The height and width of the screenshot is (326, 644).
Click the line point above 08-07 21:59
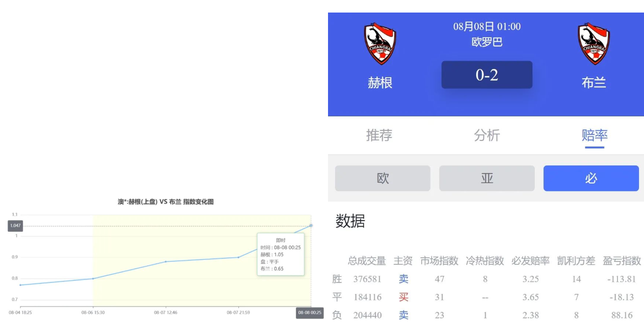[x=238, y=257]
